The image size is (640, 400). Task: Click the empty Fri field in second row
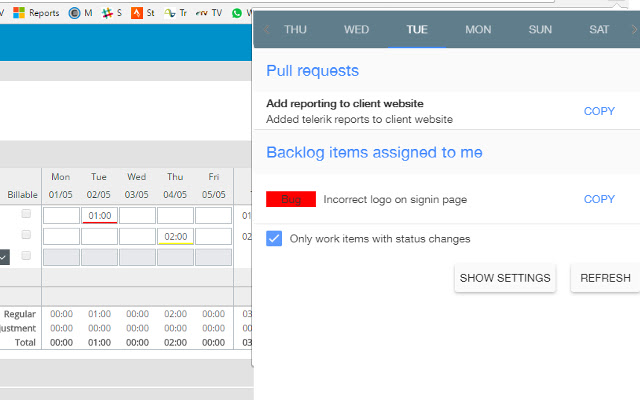pyautogui.click(x=213, y=237)
